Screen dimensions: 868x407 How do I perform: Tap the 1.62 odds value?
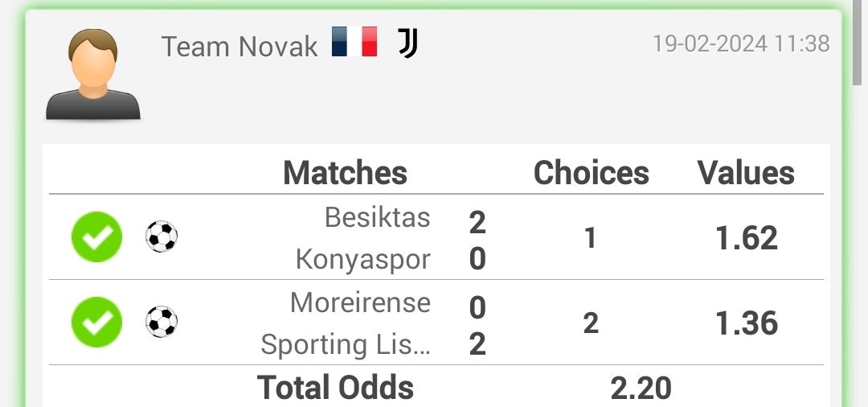(x=747, y=238)
